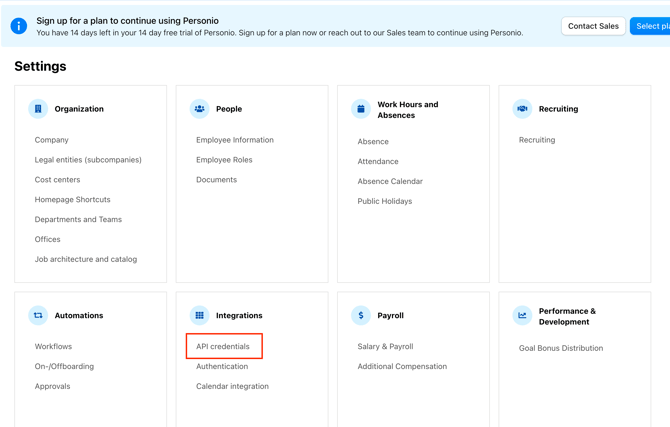Click the Work Hours and Absences heading
The image size is (670, 427).
click(408, 110)
